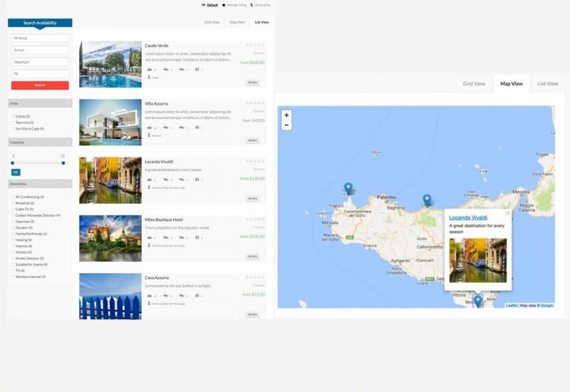Select the large Map View tab above the map
Viewport: 570px width, 392px height.
pyautogui.click(x=512, y=83)
